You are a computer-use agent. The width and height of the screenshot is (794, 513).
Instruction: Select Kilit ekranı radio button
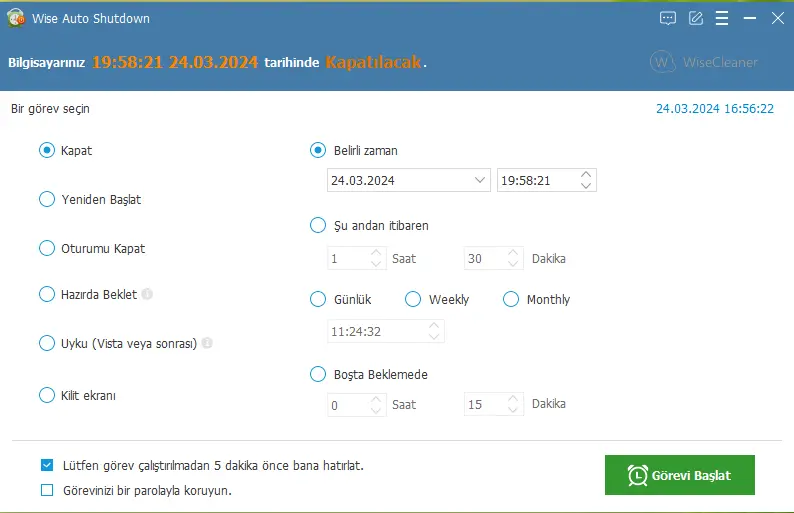click(x=47, y=395)
